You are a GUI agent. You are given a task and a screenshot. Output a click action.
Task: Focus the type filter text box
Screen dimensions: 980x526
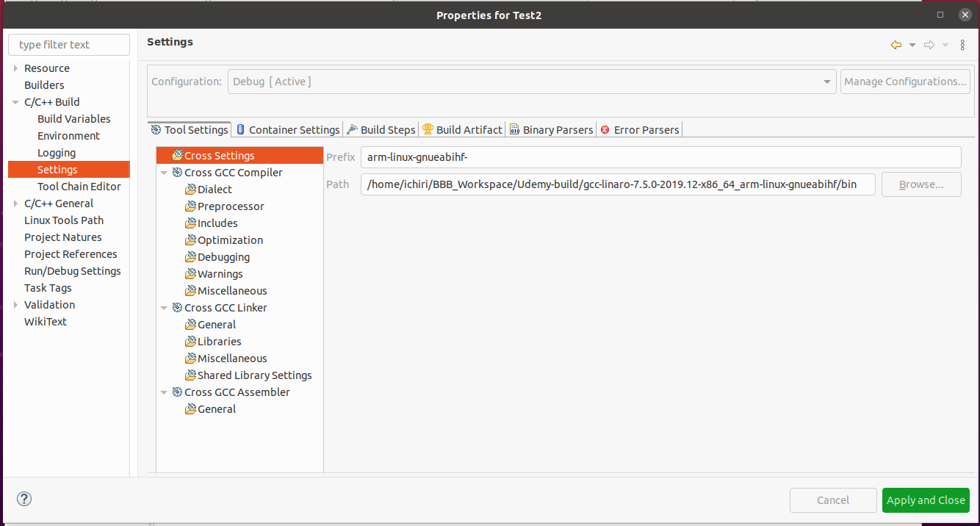click(x=69, y=45)
